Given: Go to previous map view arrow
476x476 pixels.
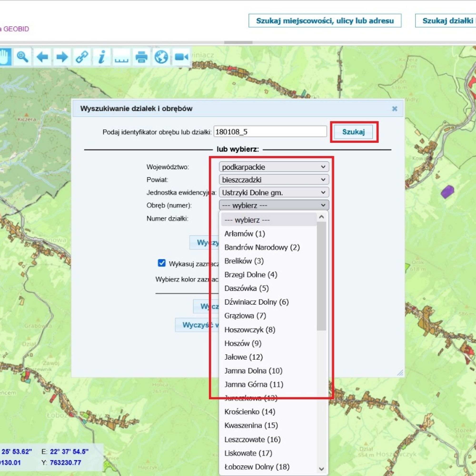Looking at the screenshot, I should coord(42,57).
